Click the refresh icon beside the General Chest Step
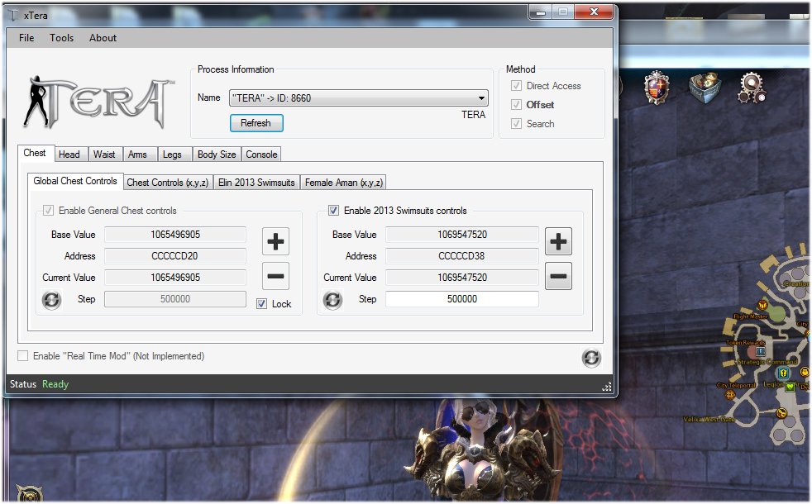812x504 pixels. coord(51,300)
